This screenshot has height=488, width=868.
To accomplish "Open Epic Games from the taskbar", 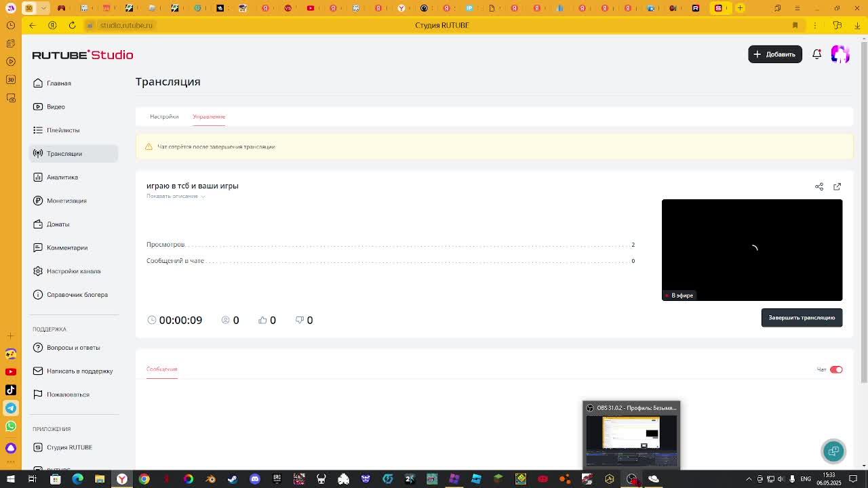I will coord(277,479).
